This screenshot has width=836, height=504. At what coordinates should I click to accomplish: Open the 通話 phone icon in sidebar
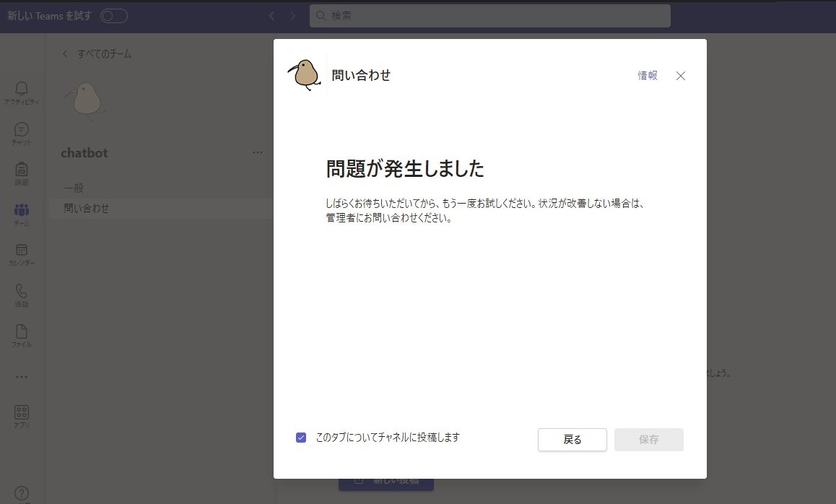point(22,291)
